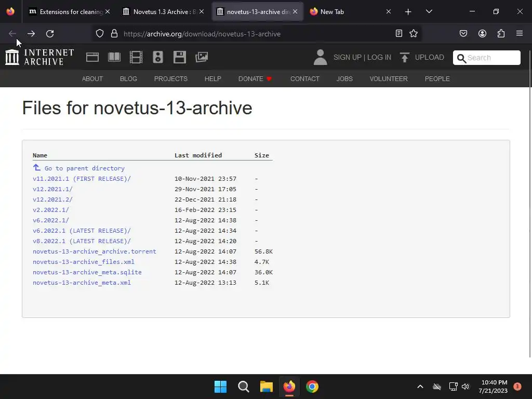Click the site padlock icon

point(114,34)
